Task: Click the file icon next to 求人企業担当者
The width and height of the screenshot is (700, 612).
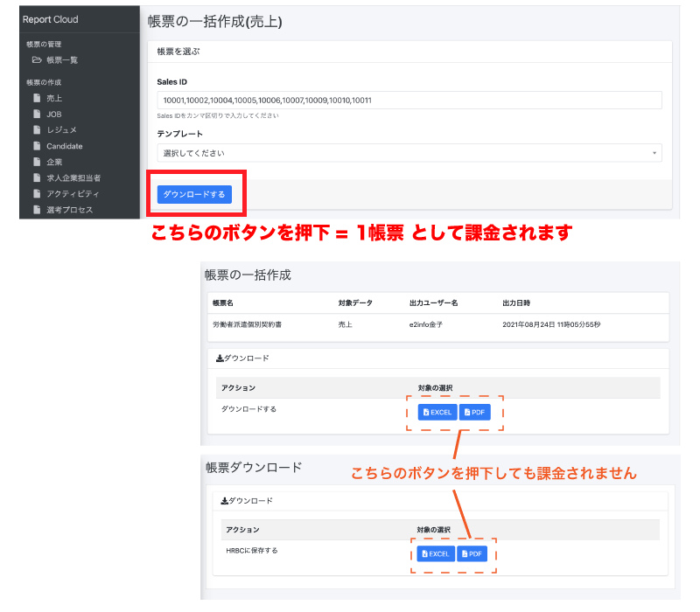Action: (x=37, y=177)
